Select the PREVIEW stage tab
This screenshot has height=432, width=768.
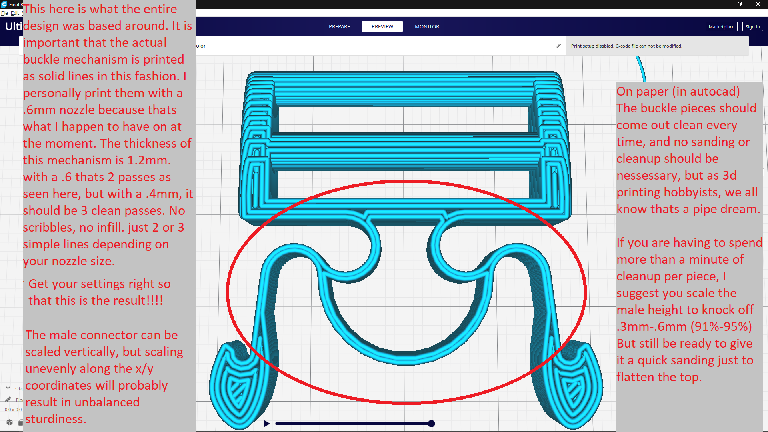pos(382,26)
